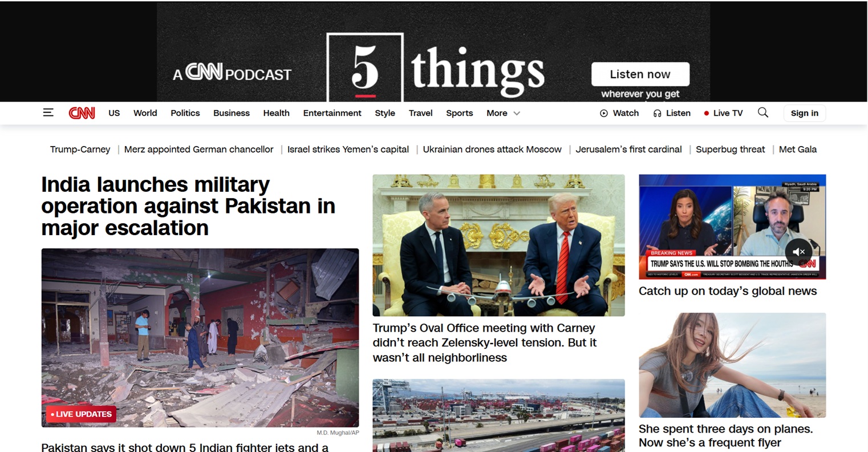Click the CNN logo
This screenshot has height=452, width=868.
(82, 113)
